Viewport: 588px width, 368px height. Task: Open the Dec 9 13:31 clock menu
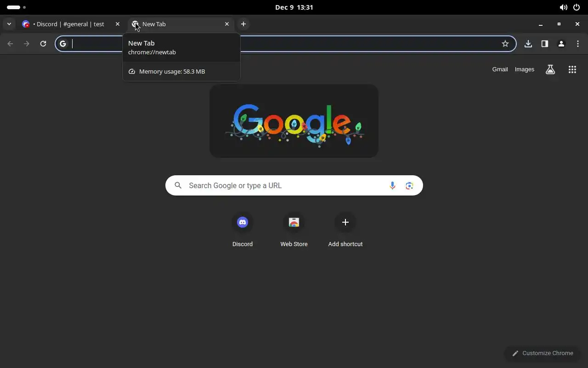[294, 7]
